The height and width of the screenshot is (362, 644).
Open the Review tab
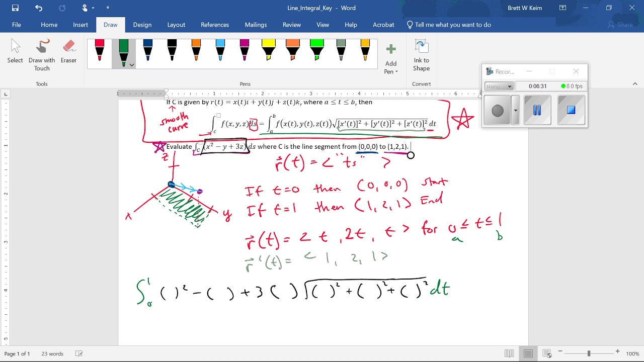(292, 25)
